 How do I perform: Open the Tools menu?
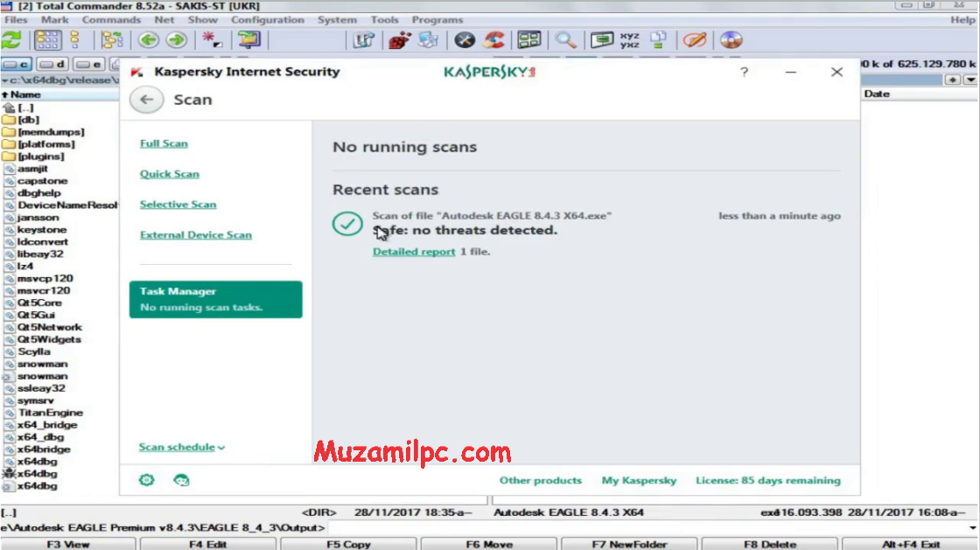point(384,20)
